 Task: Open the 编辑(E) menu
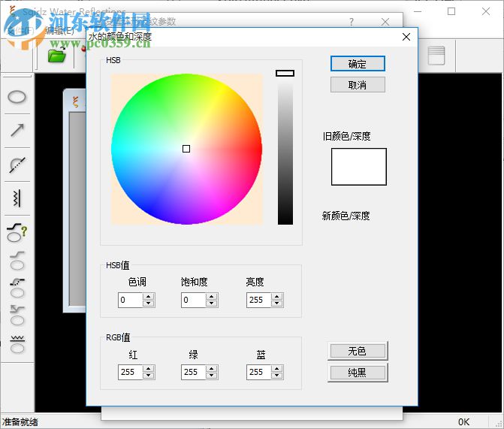point(59,31)
